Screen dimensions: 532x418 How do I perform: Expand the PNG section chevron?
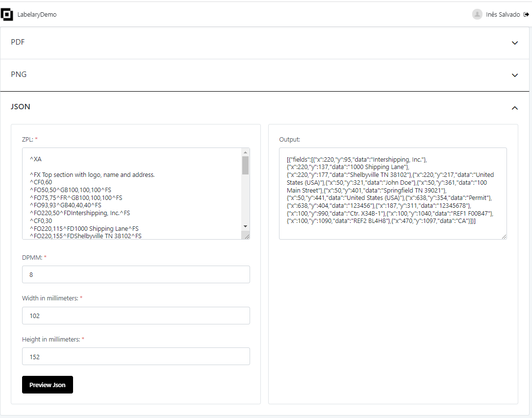(515, 75)
